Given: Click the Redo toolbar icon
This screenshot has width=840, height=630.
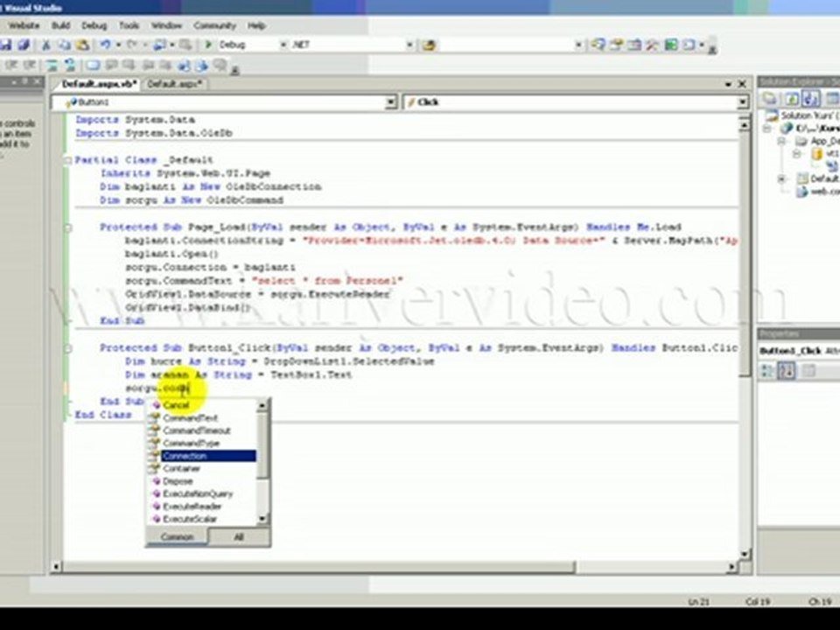Looking at the screenshot, I should pos(132,45).
